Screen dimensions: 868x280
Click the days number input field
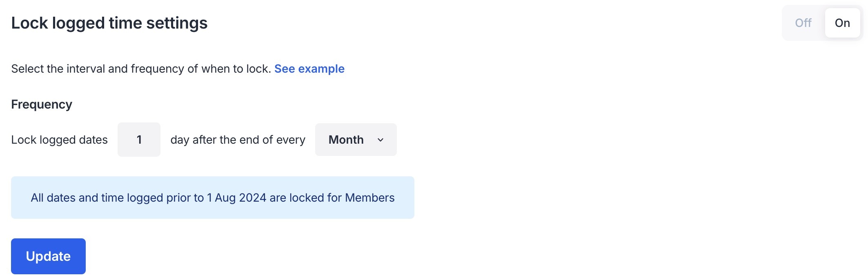(139, 140)
